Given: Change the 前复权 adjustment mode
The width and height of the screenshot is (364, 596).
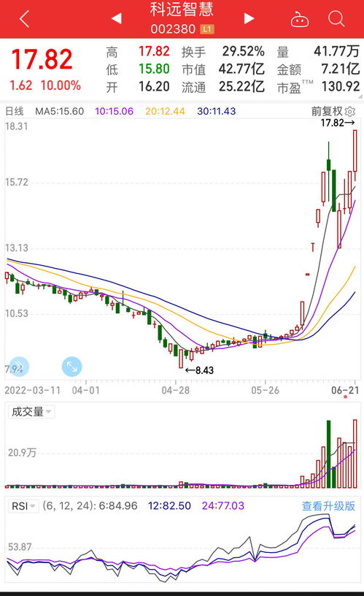Looking at the screenshot, I should click(x=327, y=111).
